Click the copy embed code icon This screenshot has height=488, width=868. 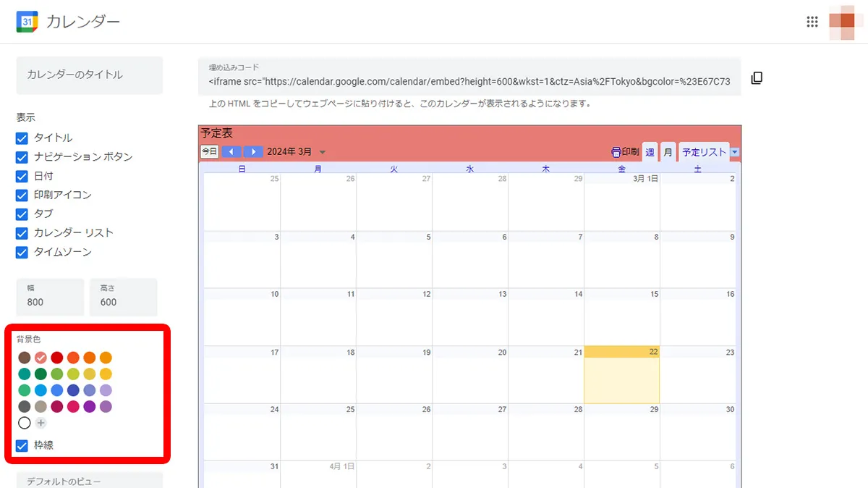[x=757, y=78]
